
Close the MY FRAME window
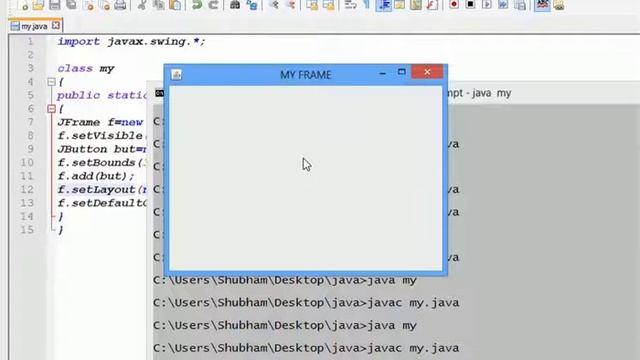(x=427, y=72)
